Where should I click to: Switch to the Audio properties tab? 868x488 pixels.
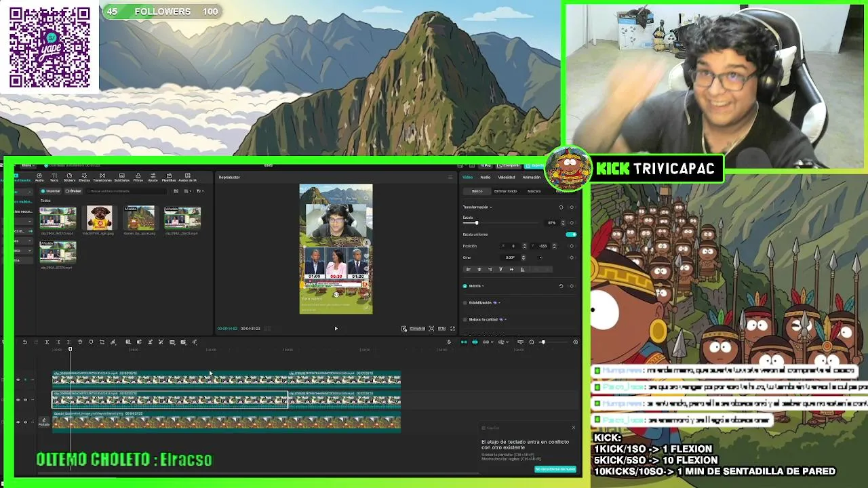(x=486, y=177)
